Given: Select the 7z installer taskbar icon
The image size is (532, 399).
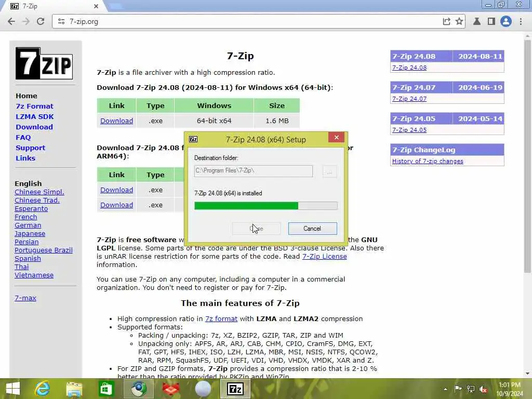Looking at the screenshot, I should [235, 389].
